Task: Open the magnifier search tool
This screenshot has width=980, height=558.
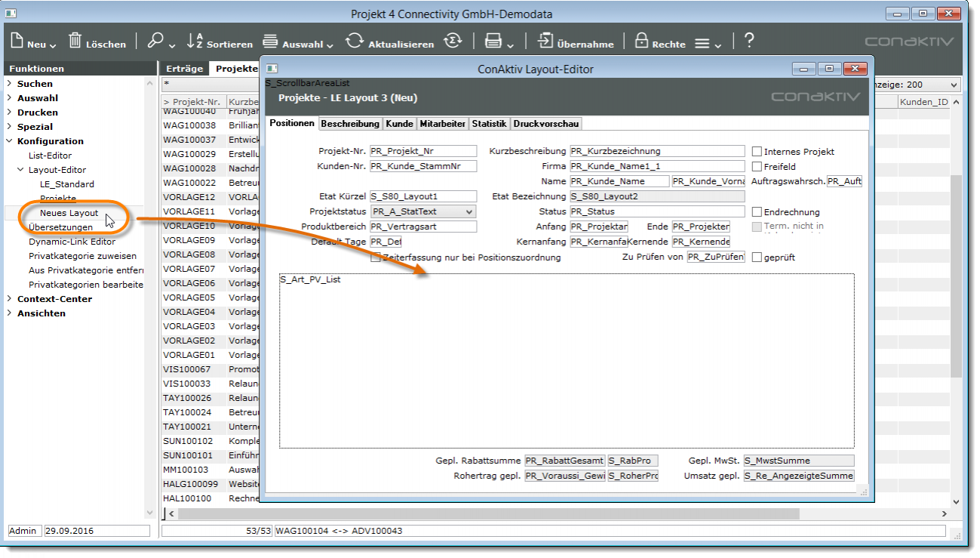Action: coord(155,42)
